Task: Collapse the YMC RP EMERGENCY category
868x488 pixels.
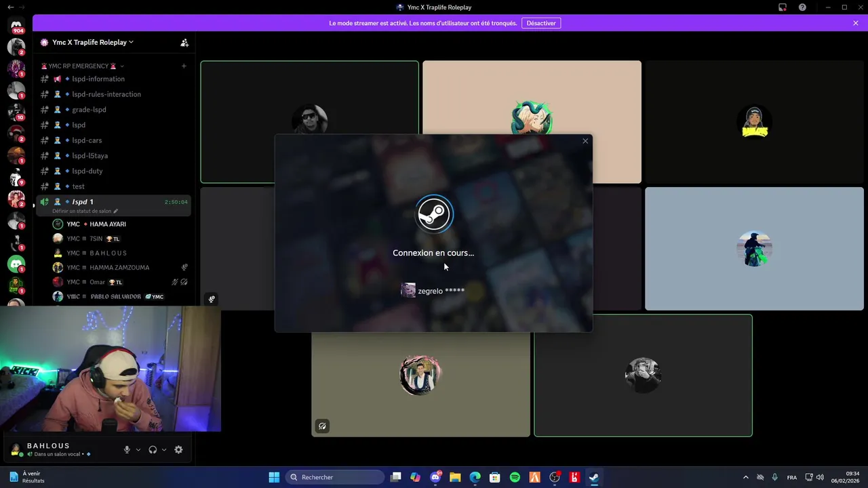Action: pyautogui.click(x=83, y=66)
